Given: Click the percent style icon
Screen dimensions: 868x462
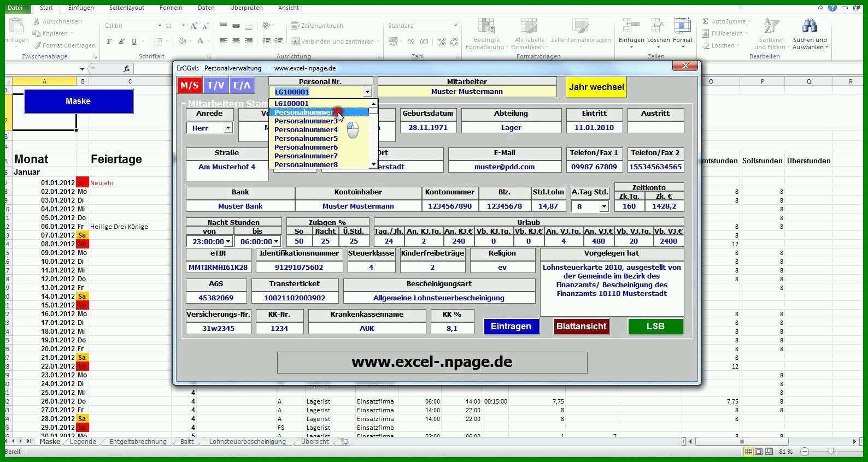Looking at the screenshot, I should [411, 42].
